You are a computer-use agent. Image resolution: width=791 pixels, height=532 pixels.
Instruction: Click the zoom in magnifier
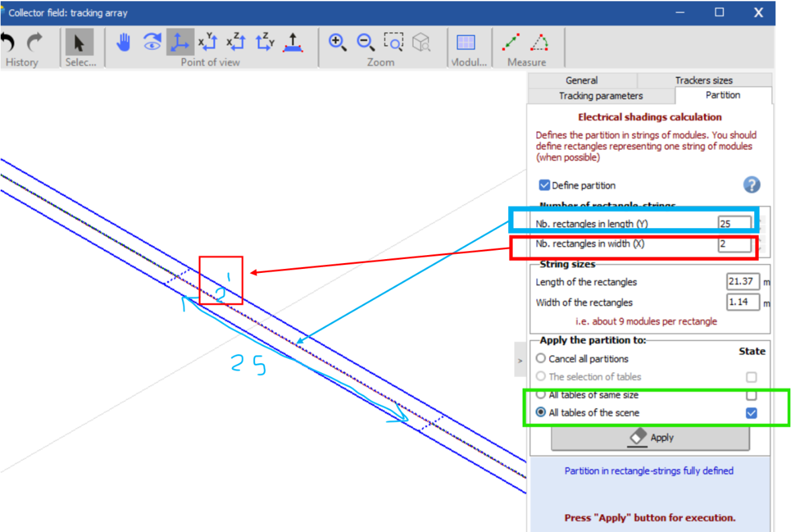click(337, 43)
